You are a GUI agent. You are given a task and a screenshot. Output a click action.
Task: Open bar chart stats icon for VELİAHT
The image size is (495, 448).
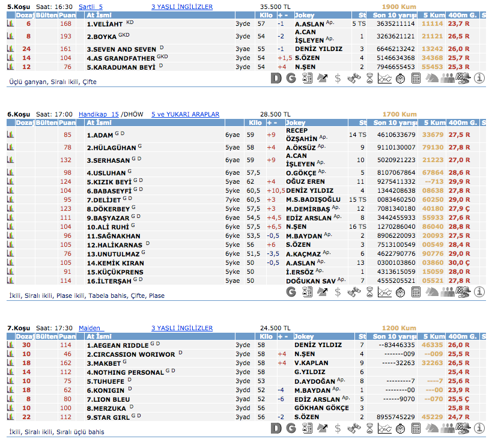coord(10,24)
